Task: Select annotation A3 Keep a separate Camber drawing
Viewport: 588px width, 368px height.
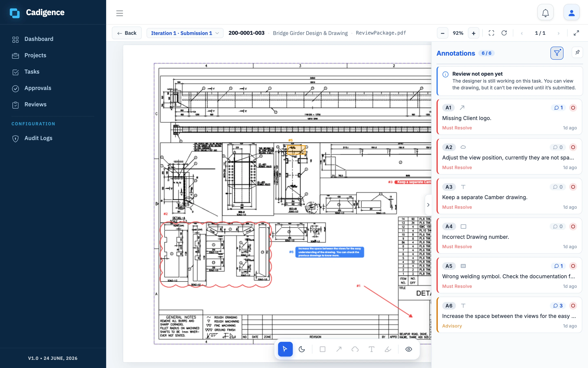Action: pos(509,196)
